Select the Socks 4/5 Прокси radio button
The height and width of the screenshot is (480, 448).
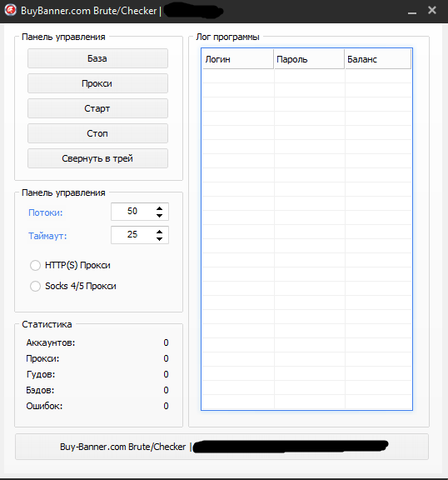pos(35,286)
